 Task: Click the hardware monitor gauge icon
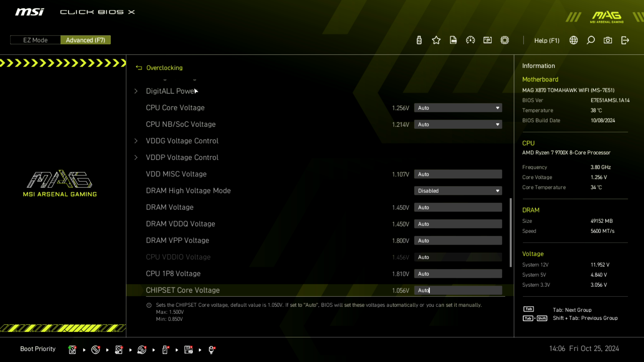[x=470, y=40]
